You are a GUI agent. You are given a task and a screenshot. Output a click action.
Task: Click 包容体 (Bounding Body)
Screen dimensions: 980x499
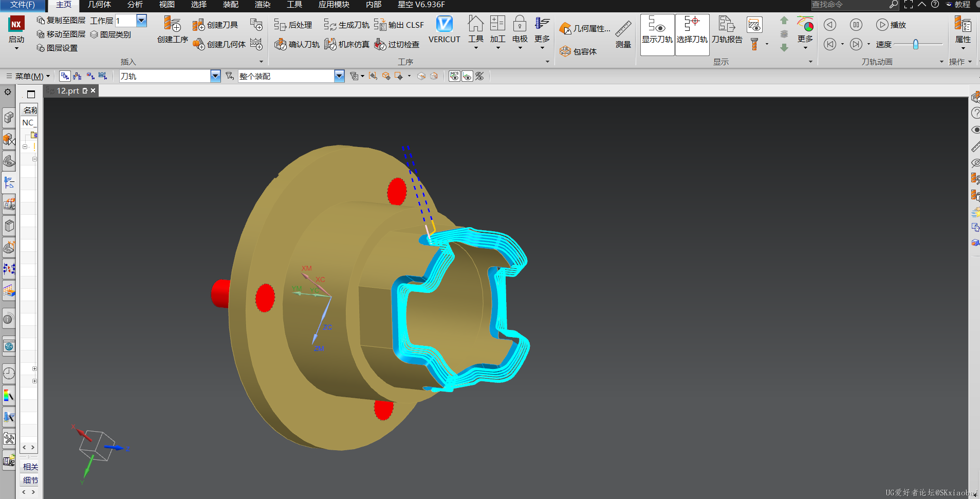578,51
